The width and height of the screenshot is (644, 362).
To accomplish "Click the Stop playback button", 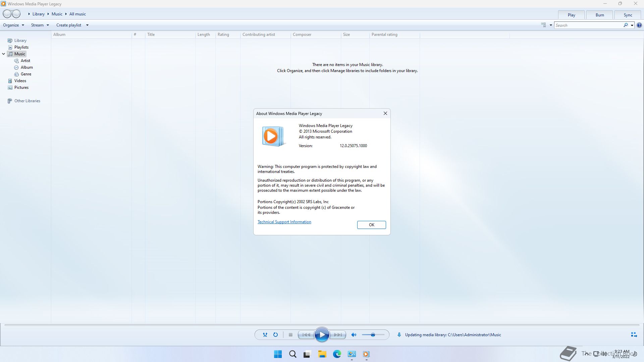I will (290, 335).
